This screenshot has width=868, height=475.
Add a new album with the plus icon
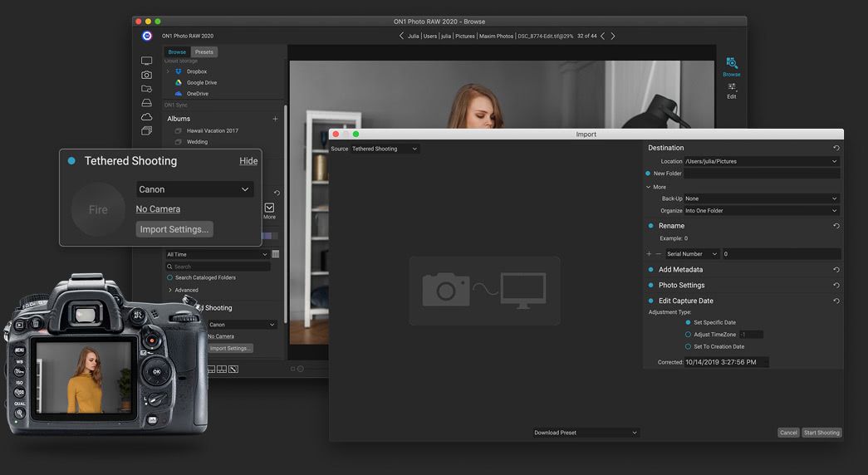pyautogui.click(x=275, y=119)
